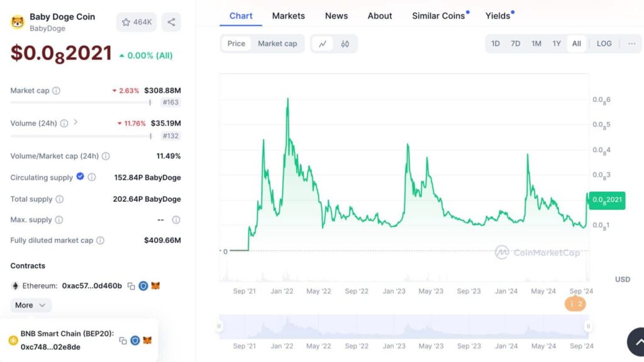Click the $308.88M market cap value
The image size is (644, 362).
coord(163,90)
